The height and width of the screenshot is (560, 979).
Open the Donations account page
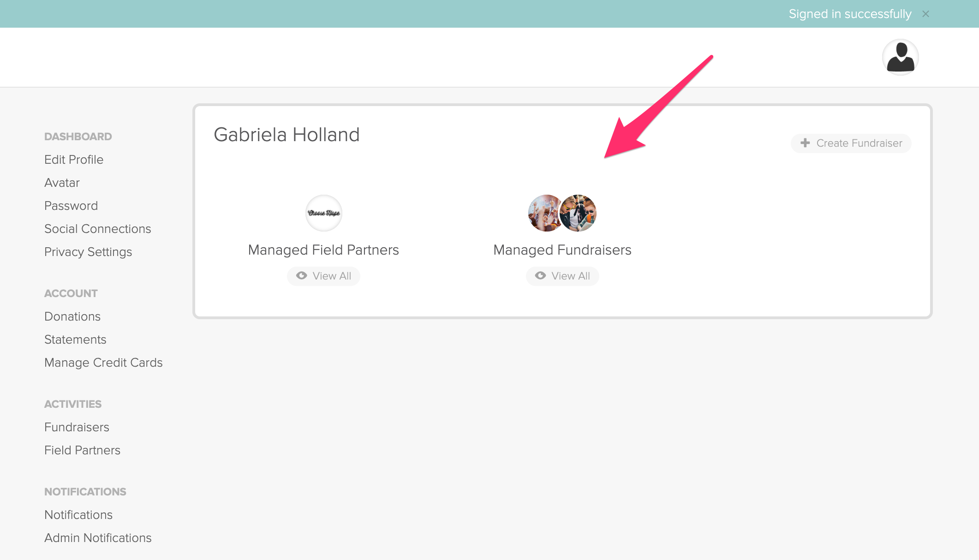point(72,316)
